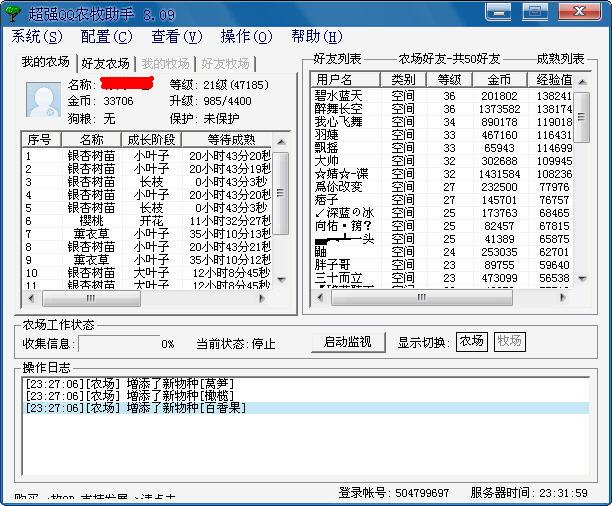Click the 成熟列表 label
The width and height of the screenshot is (612, 506).
[560, 59]
